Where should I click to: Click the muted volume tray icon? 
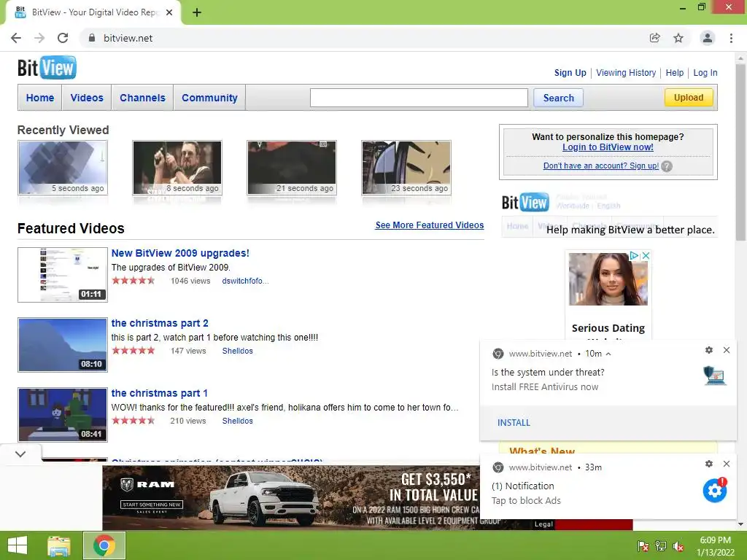click(678, 546)
